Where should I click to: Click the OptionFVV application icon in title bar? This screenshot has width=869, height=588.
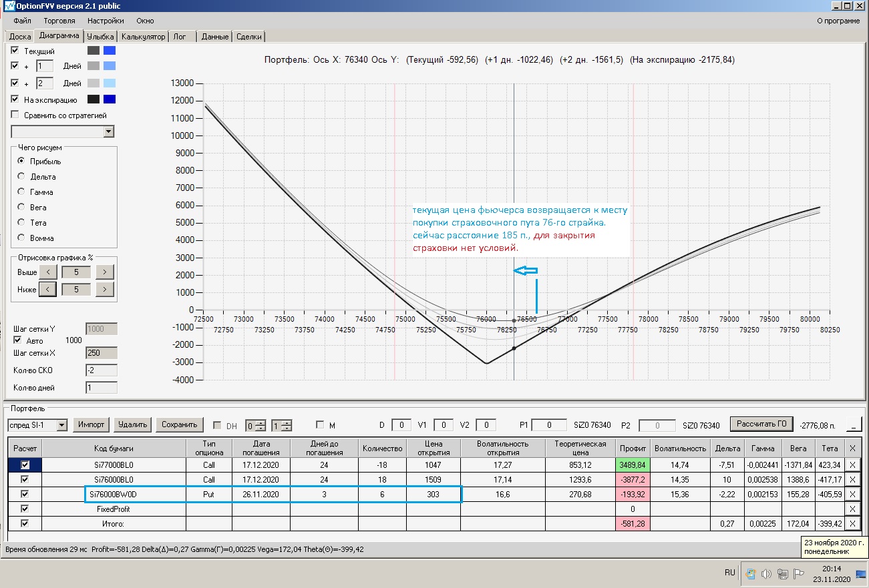9,6
